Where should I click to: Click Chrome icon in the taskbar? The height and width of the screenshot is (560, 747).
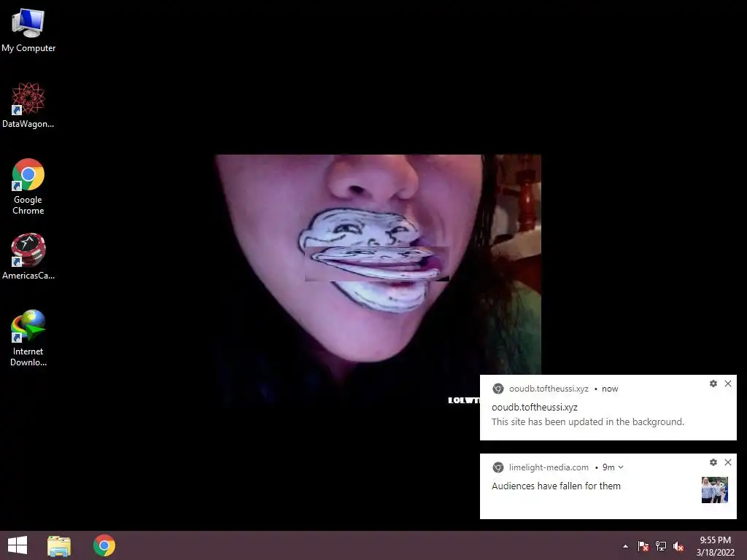[x=104, y=545]
